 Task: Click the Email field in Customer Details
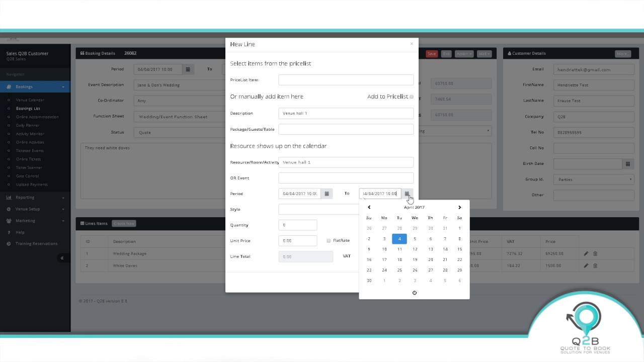pyautogui.click(x=594, y=69)
